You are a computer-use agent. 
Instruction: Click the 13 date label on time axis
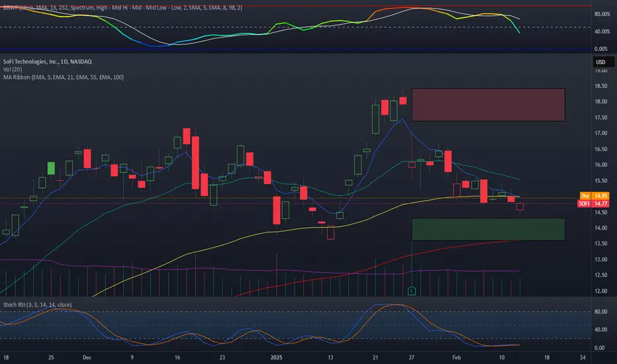coord(330,357)
